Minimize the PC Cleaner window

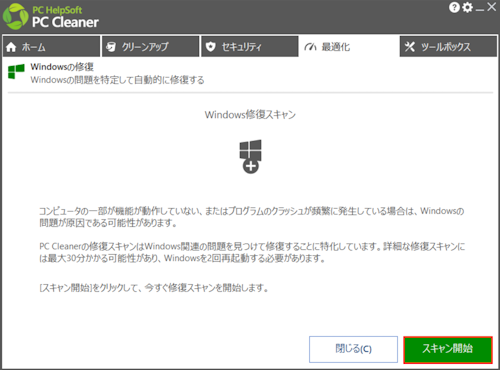point(480,9)
